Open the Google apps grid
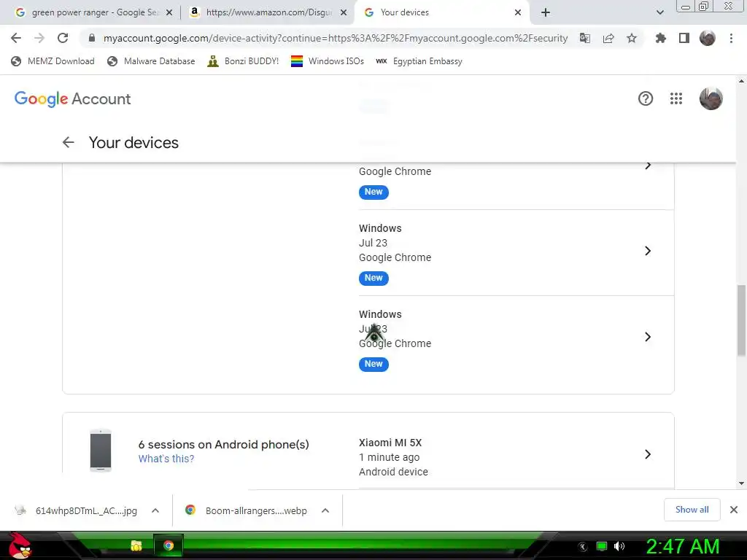This screenshot has width=747, height=560. click(676, 98)
